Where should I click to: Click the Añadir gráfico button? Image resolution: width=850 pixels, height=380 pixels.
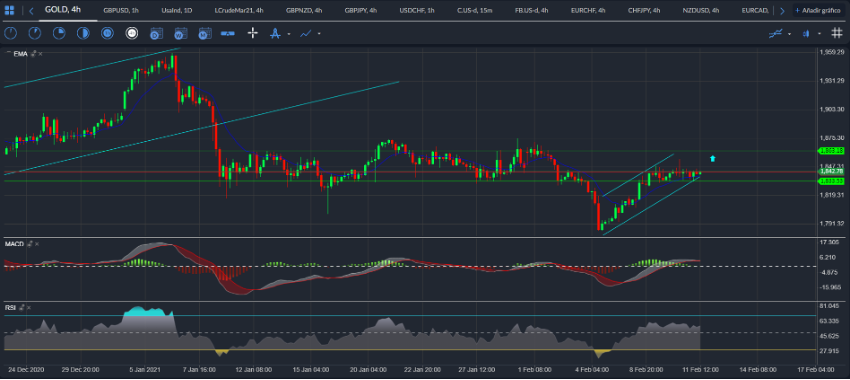point(819,10)
